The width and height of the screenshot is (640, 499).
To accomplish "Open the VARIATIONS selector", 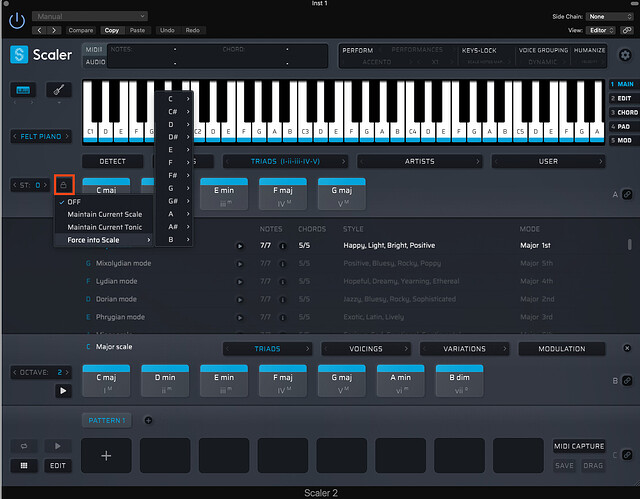I will [x=464, y=349].
